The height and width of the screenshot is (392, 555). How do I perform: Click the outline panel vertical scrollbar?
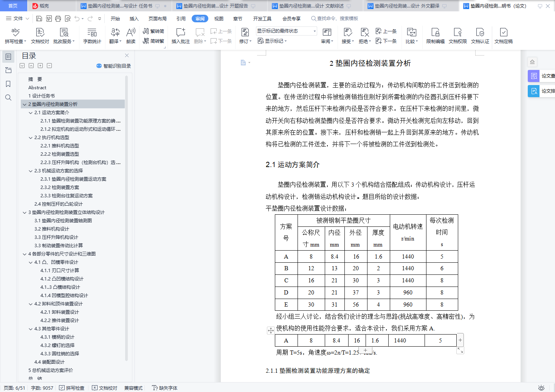click(x=127, y=218)
